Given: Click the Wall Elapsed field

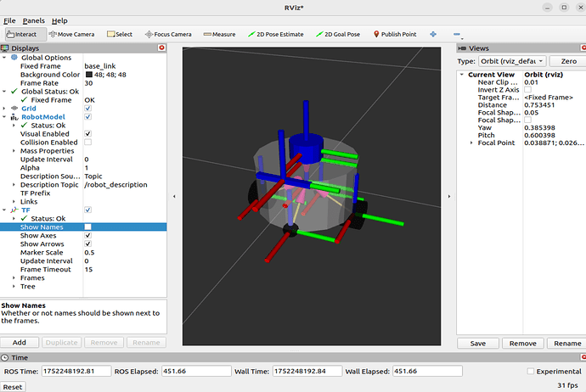Looking at the screenshot, I should click(x=427, y=371).
